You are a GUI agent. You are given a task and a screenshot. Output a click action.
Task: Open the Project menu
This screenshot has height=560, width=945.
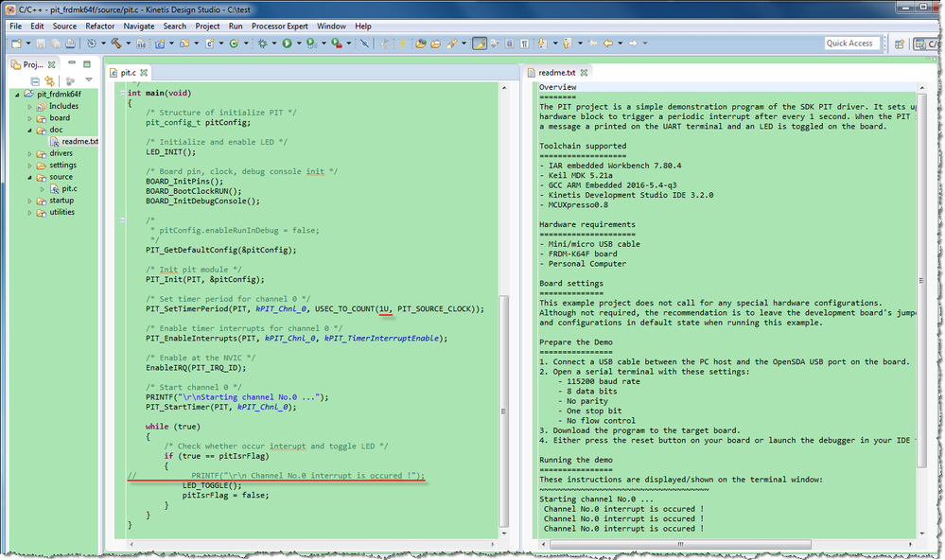[207, 26]
